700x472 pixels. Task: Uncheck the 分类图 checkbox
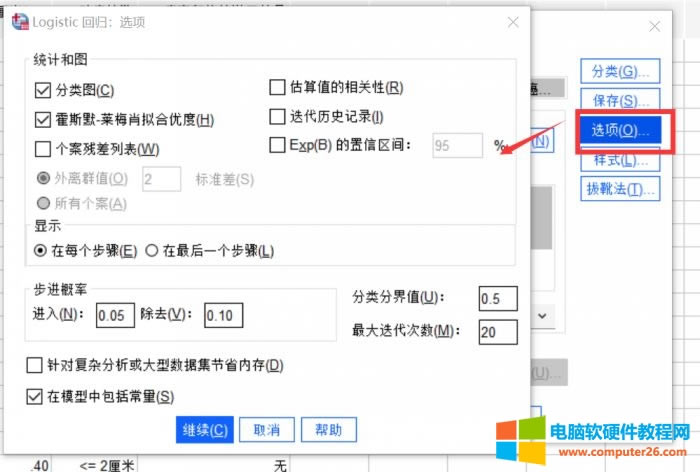pyautogui.click(x=43, y=91)
